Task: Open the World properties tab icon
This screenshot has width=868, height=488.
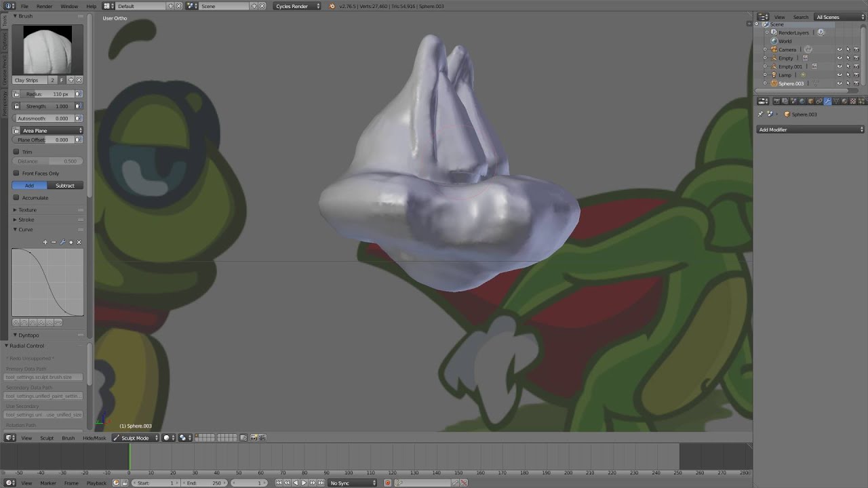Action: click(802, 101)
